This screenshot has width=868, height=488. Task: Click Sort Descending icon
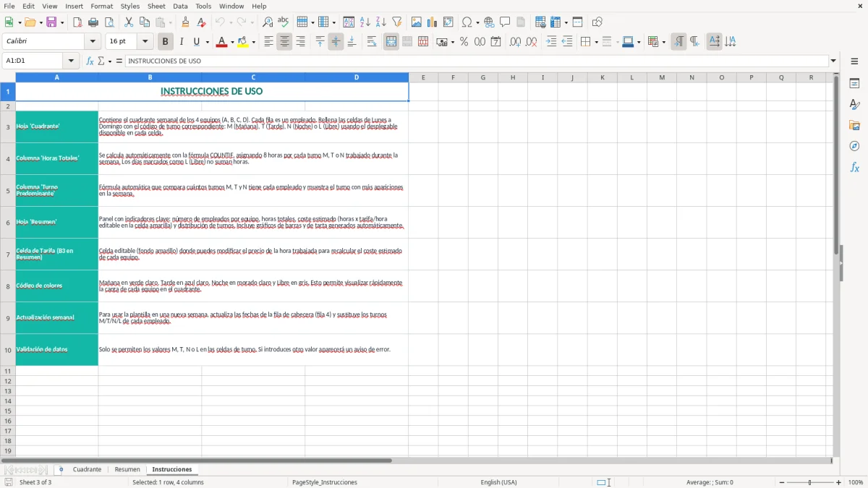(380, 22)
